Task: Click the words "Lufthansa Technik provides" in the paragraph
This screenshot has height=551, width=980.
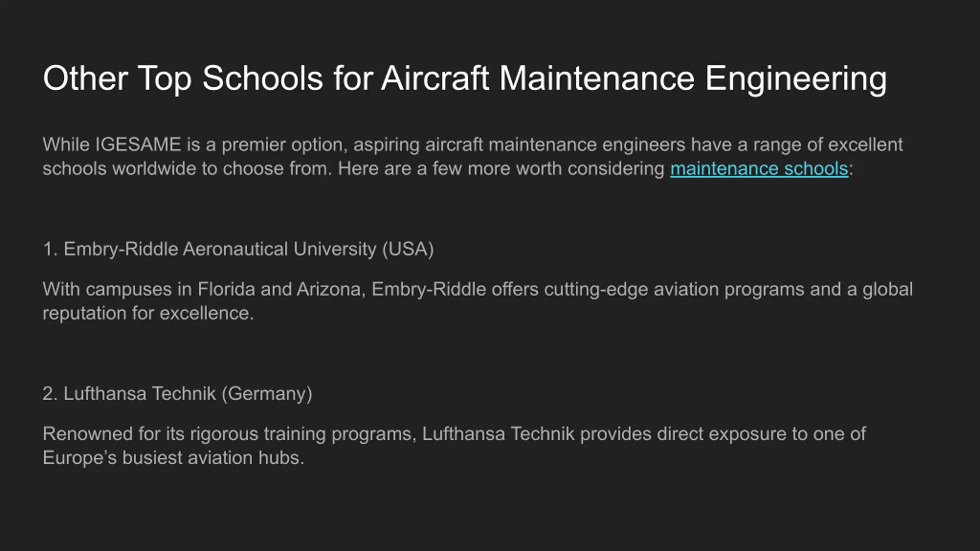Action: pyautogui.click(x=537, y=434)
